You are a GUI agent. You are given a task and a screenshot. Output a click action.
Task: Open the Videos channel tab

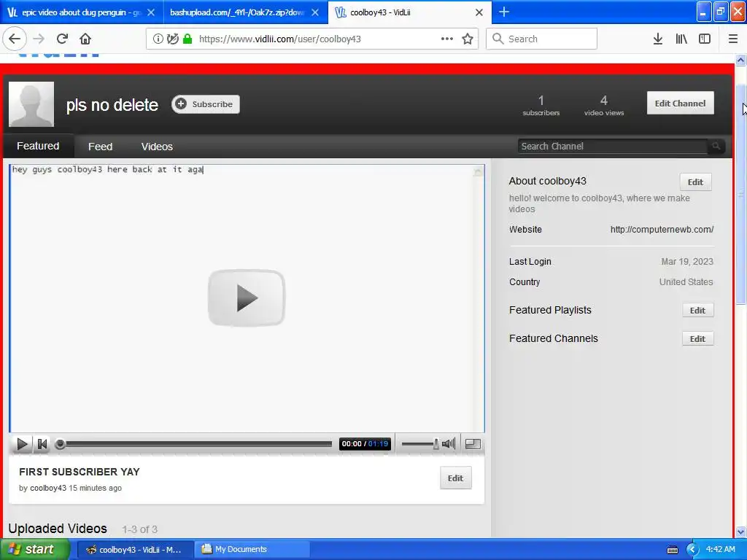pos(157,146)
